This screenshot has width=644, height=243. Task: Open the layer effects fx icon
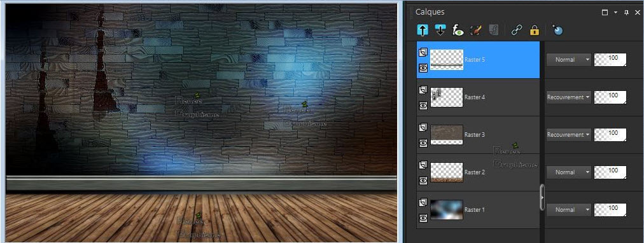458,30
